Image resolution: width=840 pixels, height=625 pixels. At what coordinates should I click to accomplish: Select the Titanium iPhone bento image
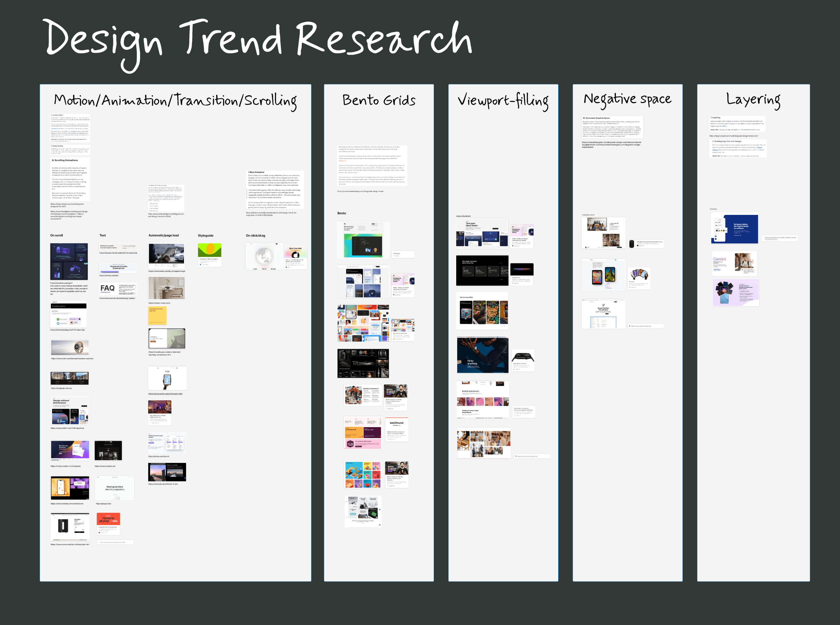[363, 363]
